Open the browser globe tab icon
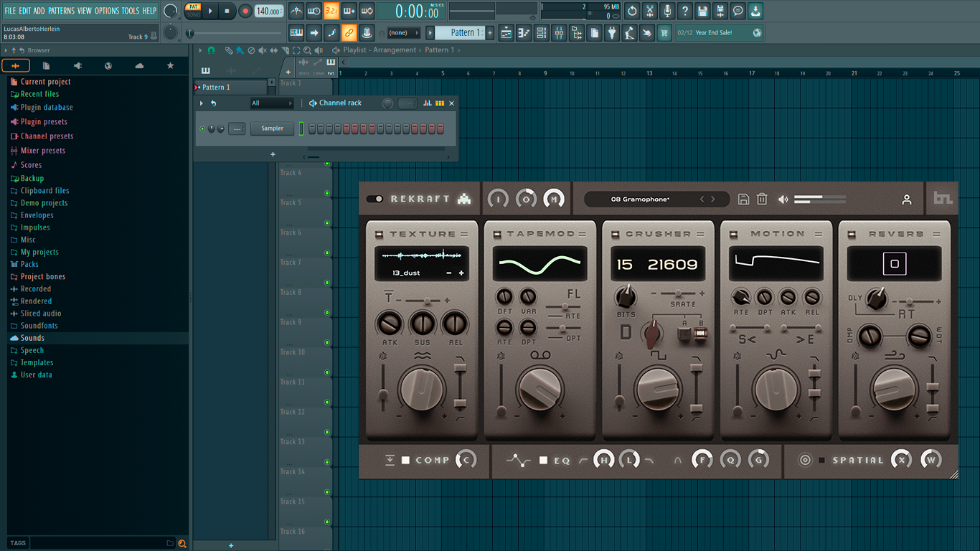The image size is (980, 551). click(108, 66)
